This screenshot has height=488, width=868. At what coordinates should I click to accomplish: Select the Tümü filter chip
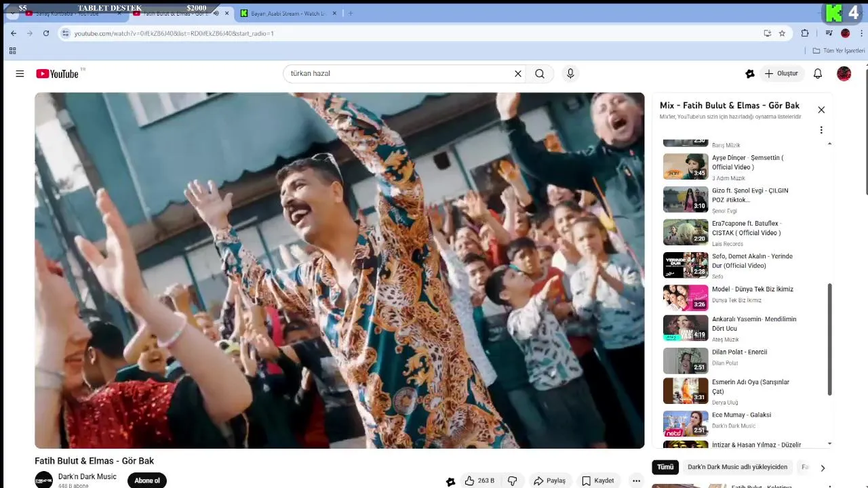tap(665, 467)
